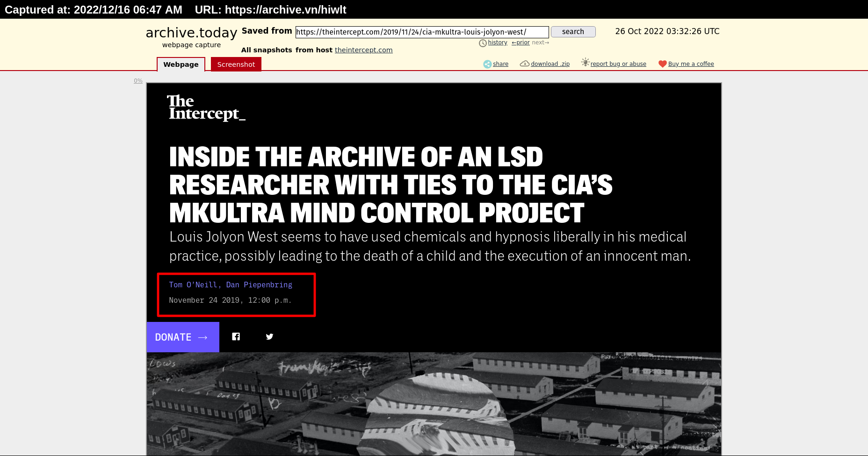Switch to the Screenshot tab
Image resolution: width=868 pixels, height=456 pixels.
[236, 64]
